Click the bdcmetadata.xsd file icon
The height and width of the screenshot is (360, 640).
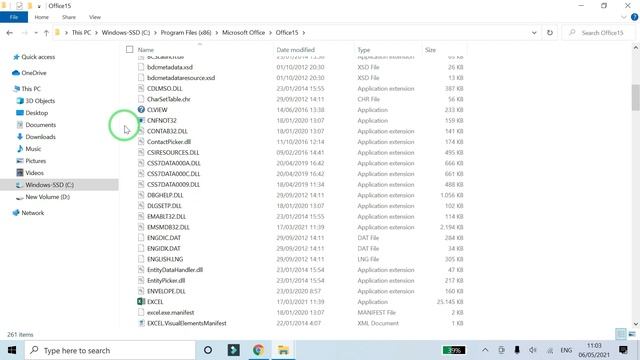pos(141,67)
